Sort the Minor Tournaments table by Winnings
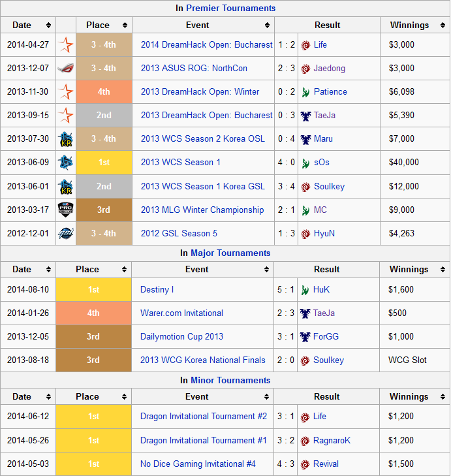Image resolution: width=451 pixels, height=476 pixels. 442,396
